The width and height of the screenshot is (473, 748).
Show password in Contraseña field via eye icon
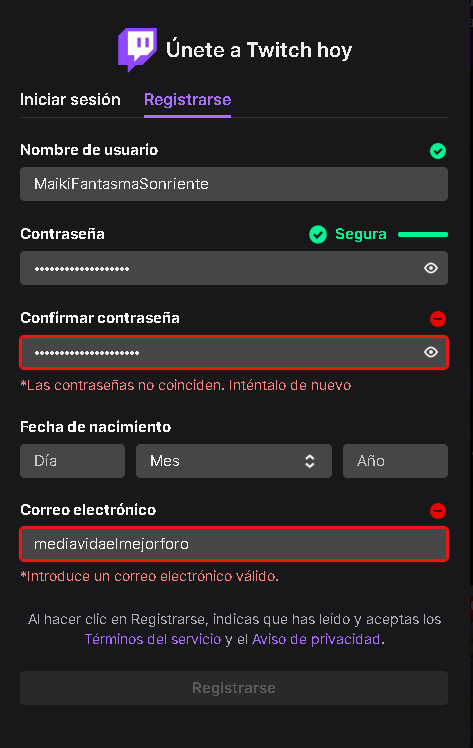(x=431, y=268)
